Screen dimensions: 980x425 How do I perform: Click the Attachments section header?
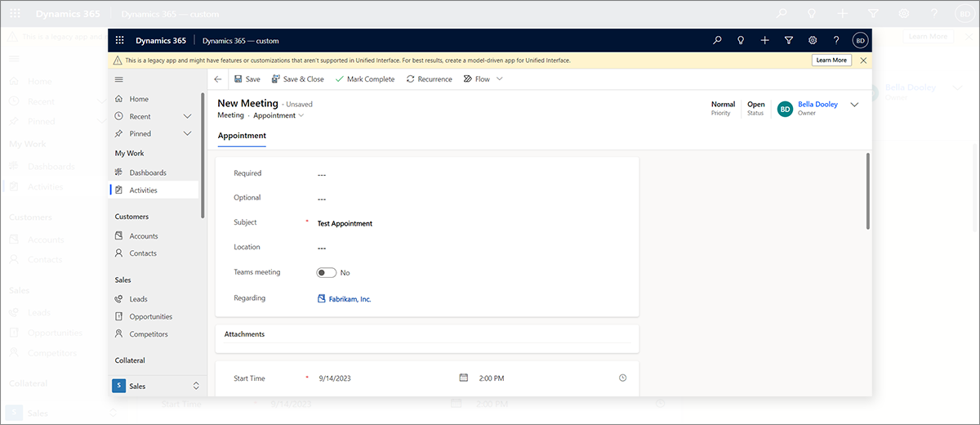pyautogui.click(x=244, y=333)
